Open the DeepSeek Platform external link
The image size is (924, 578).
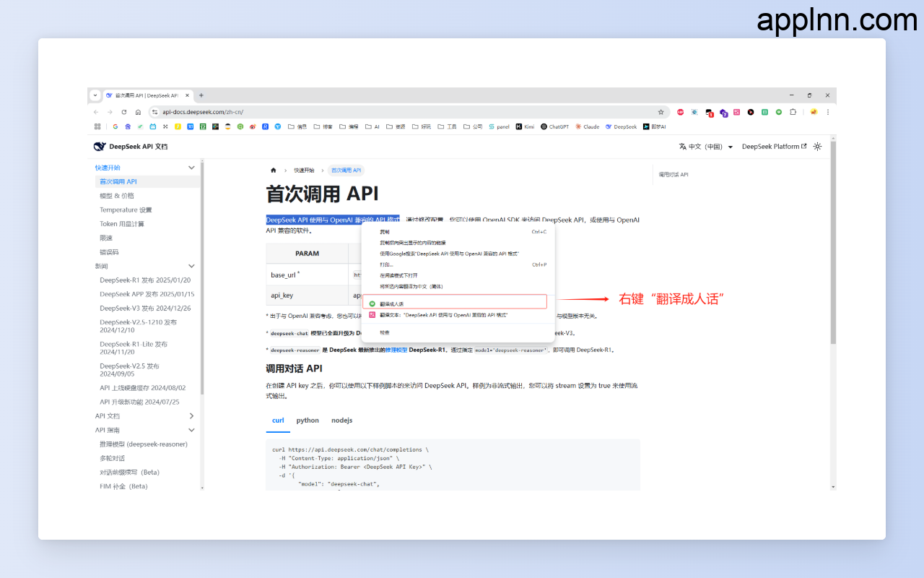tap(774, 147)
